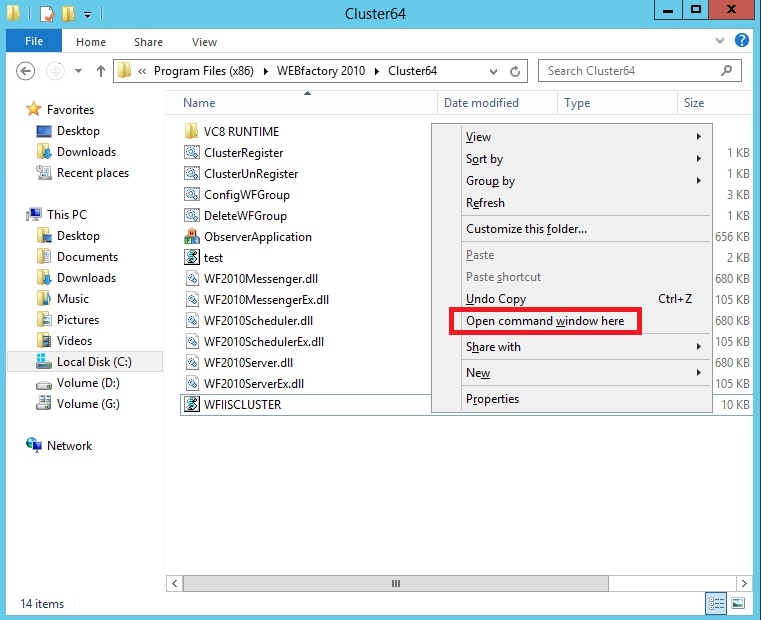Choose Undo Copy from context menu
The height and width of the screenshot is (620, 761).
tap(572, 299)
